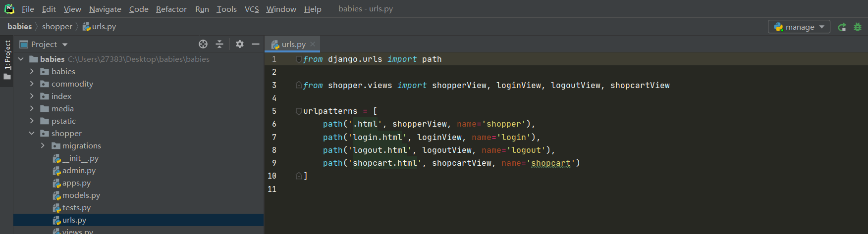Select the pstatic folder in tree
The image size is (868, 234).
click(63, 121)
